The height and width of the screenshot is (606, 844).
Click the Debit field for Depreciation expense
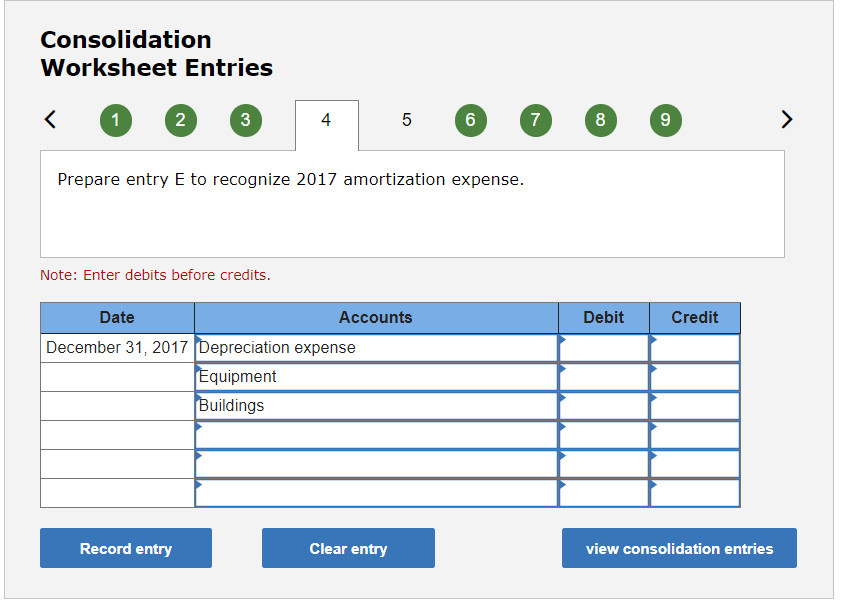604,347
